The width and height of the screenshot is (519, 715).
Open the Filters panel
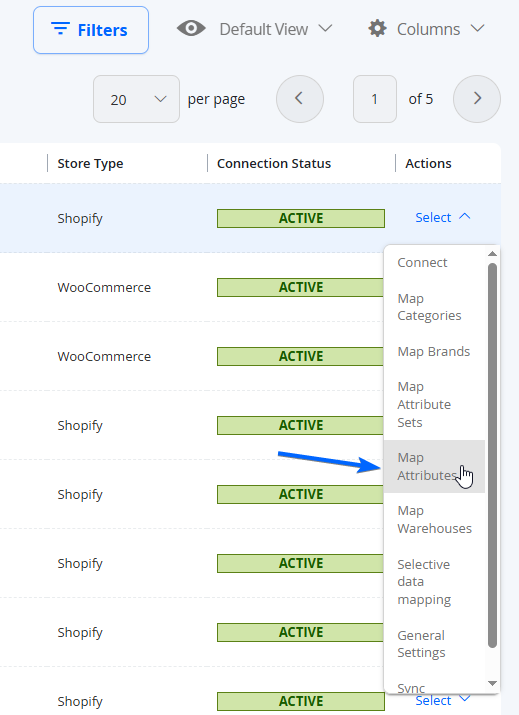tap(91, 30)
